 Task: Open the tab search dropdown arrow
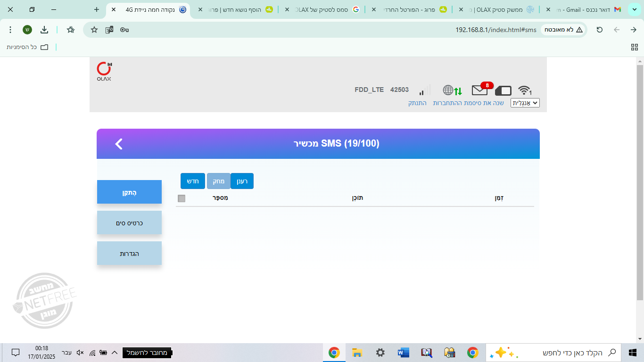634,10
